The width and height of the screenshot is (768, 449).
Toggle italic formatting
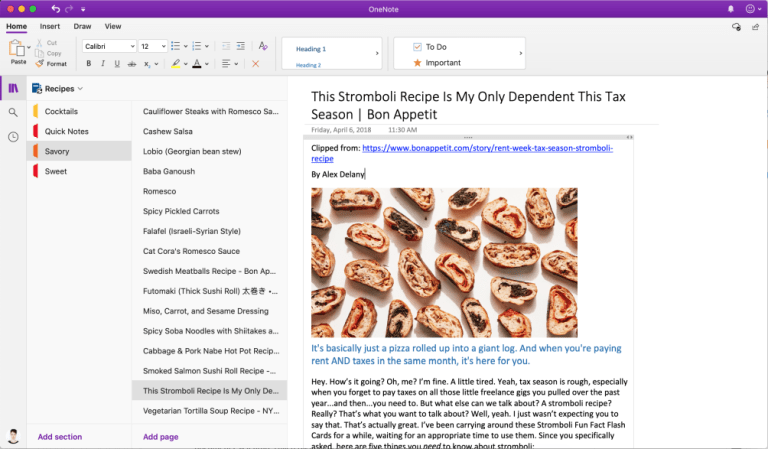[x=103, y=64]
